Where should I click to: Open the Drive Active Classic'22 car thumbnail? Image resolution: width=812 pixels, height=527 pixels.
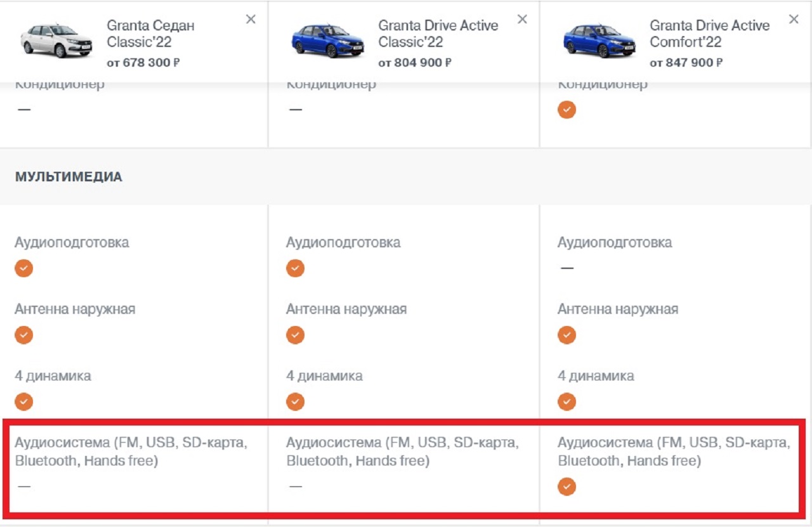(328, 41)
